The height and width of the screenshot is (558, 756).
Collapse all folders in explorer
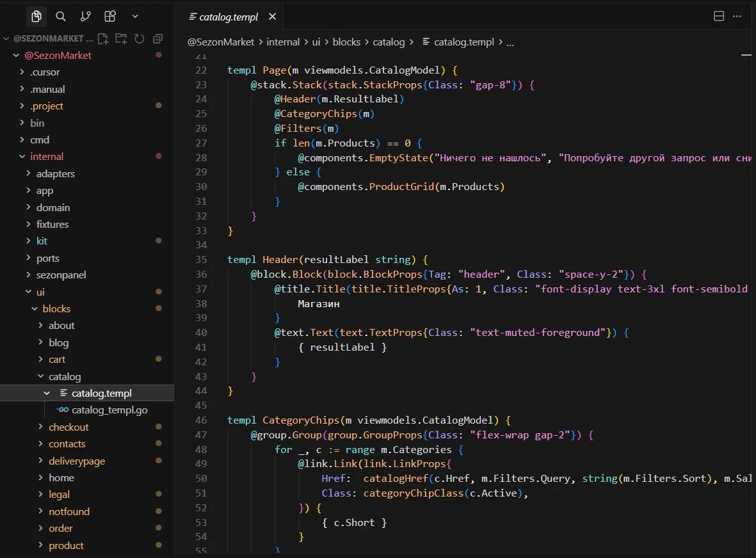(x=157, y=38)
